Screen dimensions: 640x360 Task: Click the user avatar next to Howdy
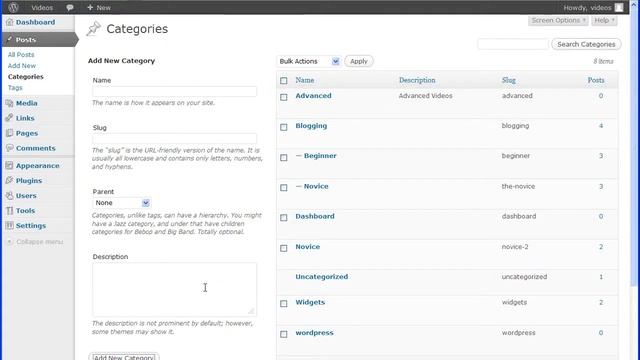pos(619,7)
